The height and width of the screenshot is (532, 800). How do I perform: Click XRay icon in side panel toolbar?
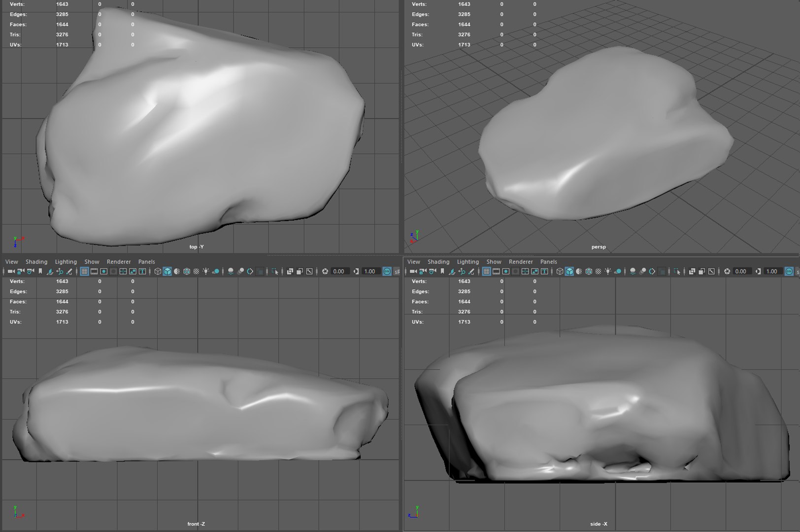point(692,271)
